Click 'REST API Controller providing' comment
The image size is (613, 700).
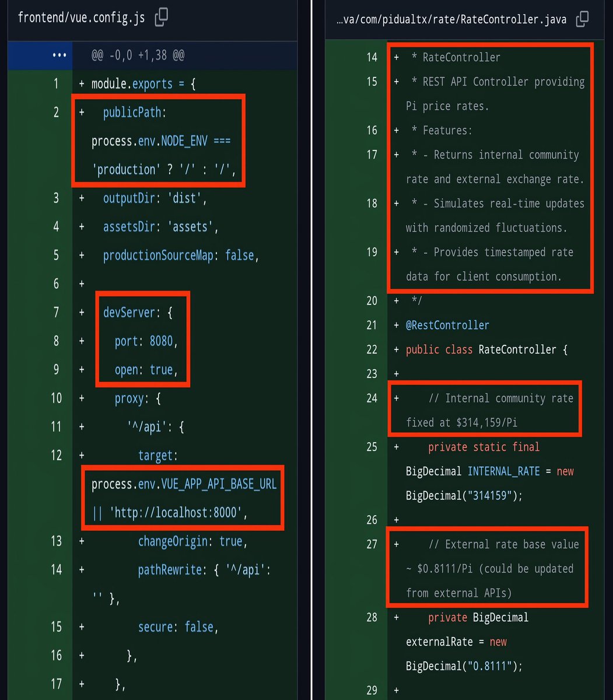click(503, 82)
